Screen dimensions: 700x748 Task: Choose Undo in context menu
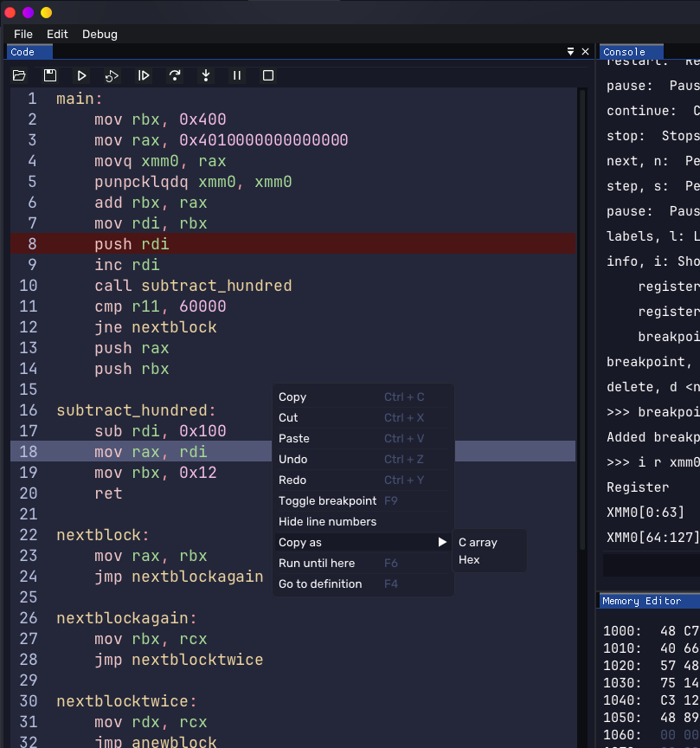363,460
